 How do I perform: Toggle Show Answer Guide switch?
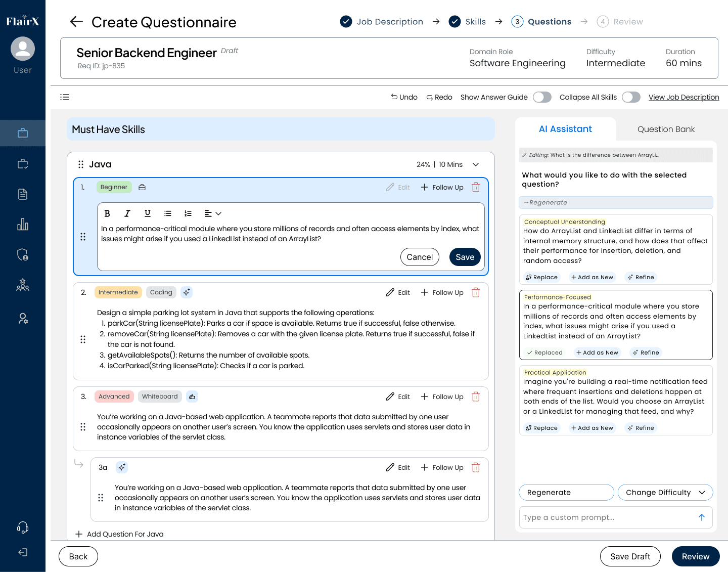click(542, 97)
